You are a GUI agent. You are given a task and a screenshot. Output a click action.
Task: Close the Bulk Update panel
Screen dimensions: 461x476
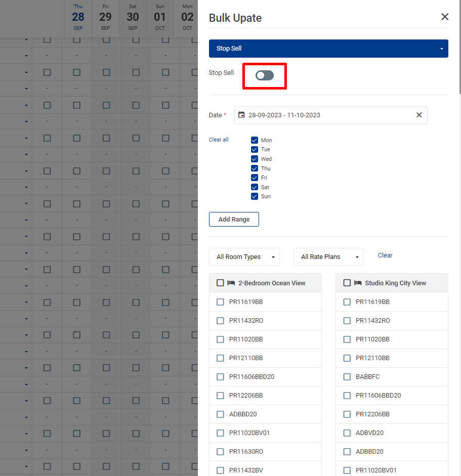point(445,17)
